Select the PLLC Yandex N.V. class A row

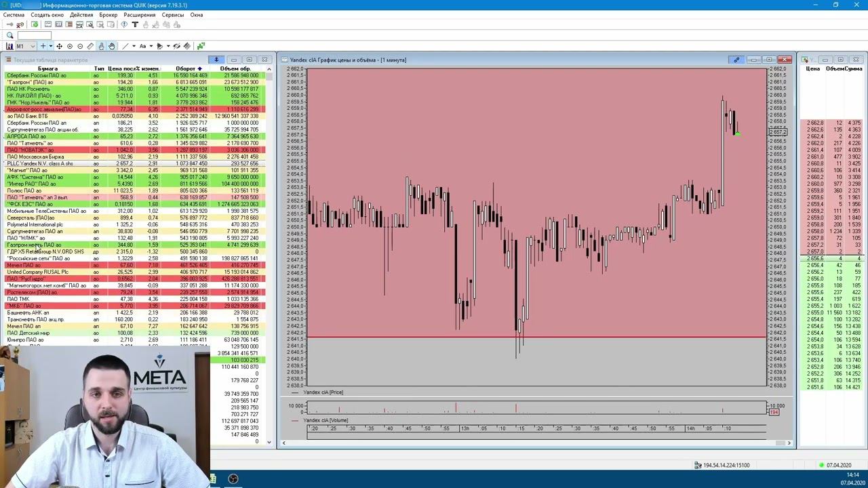click(133, 163)
